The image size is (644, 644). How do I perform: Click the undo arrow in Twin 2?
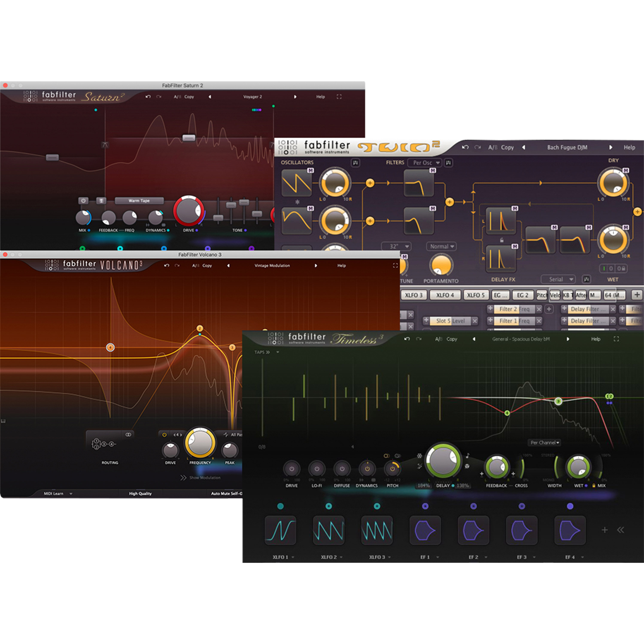[x=465, y=147]
